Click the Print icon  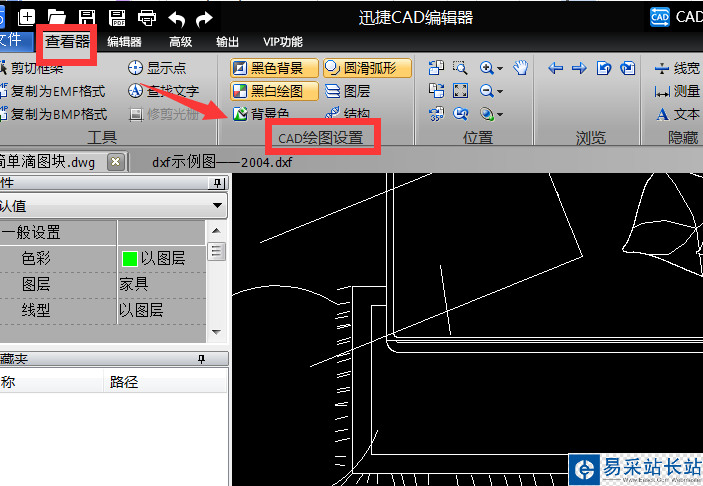[x=147, y=18]
